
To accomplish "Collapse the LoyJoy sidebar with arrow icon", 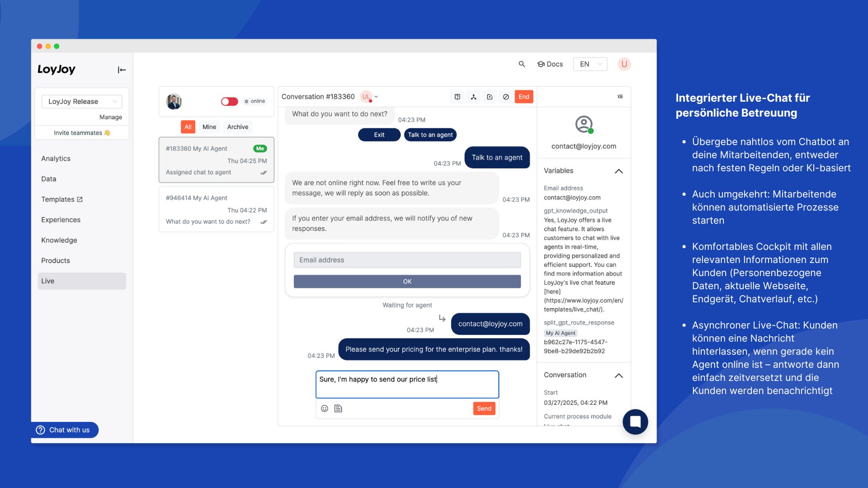I will [x=122, y=70].
